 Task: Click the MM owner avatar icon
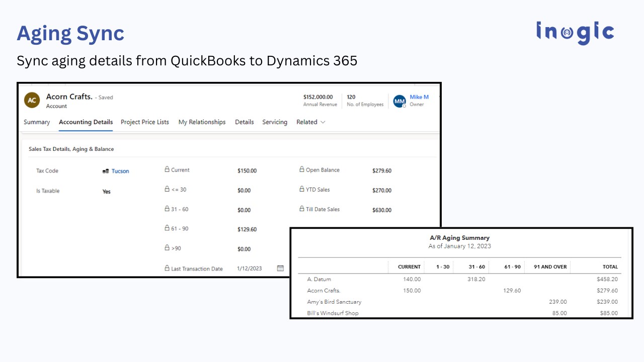click(399, 101)
